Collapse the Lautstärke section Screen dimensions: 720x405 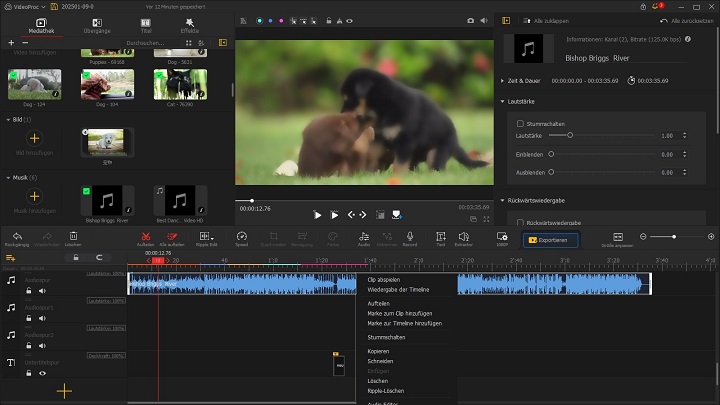(503, 101)
